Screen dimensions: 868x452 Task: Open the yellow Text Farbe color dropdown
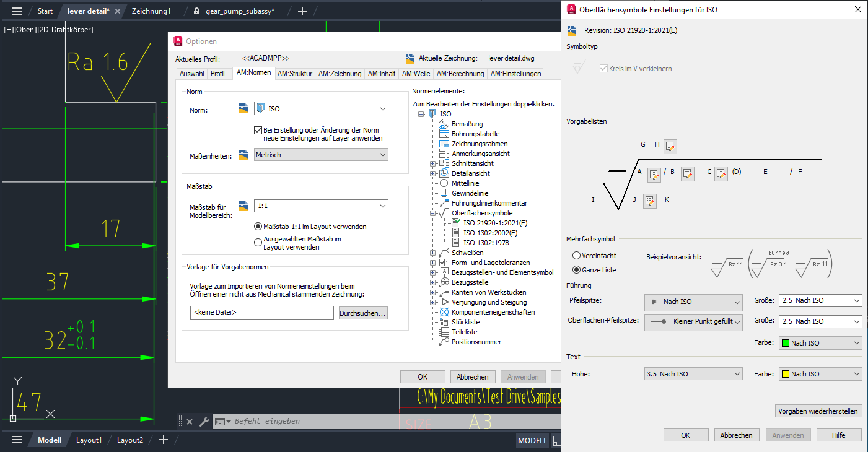point(820,374)
